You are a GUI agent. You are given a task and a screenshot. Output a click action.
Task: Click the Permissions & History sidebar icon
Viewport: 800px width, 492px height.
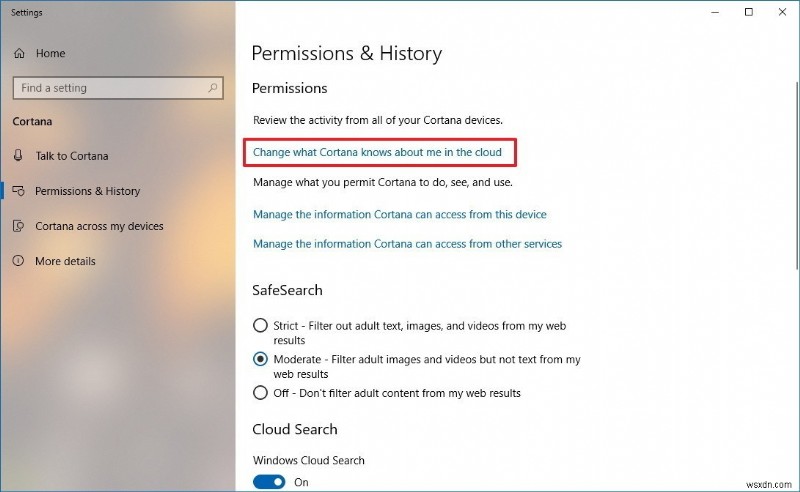pos(18,191)
